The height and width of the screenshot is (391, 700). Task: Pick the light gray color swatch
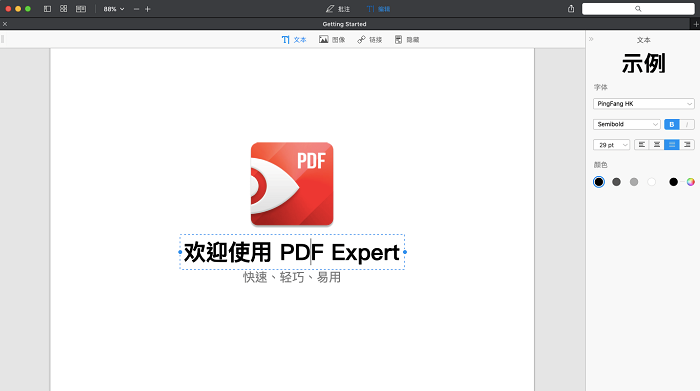(633, 182)
